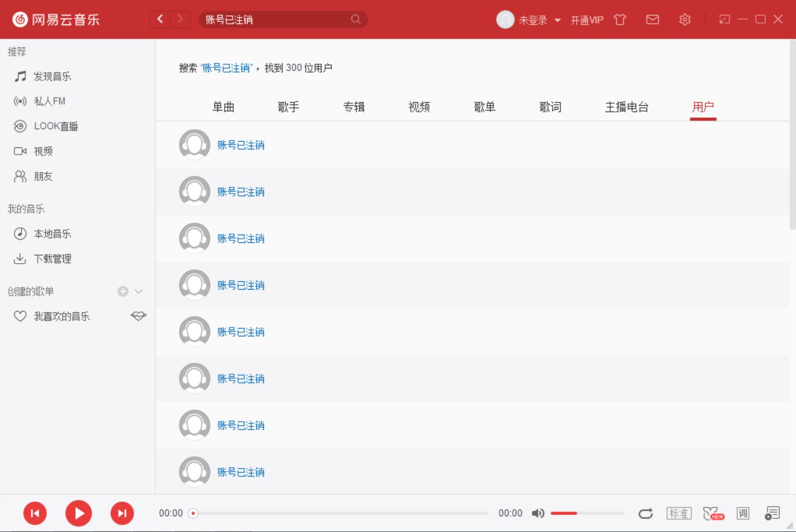Image resolution: width=796 pixels, height=532 pixels.
Task: Open the play queue list icon
Action: tap(772, 513)
